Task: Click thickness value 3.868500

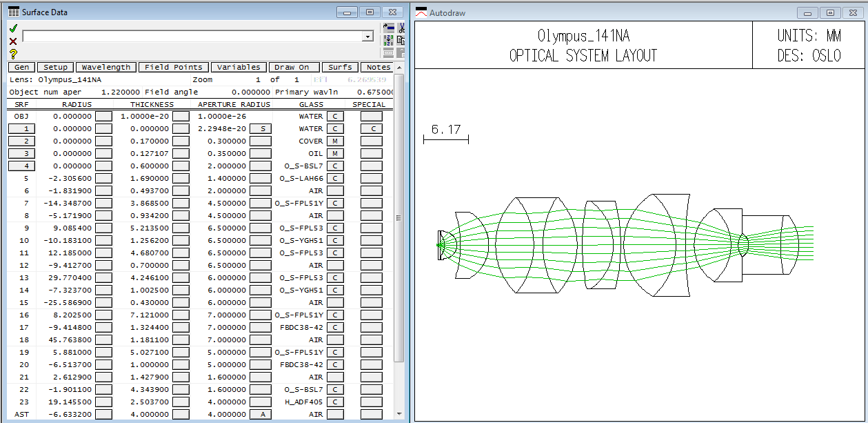Action: coord(149,203)
